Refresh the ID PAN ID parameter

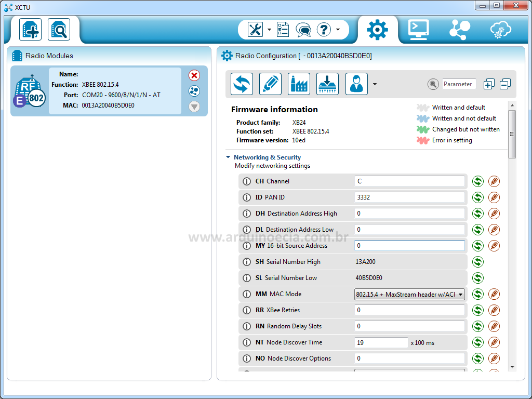[478, 197]
